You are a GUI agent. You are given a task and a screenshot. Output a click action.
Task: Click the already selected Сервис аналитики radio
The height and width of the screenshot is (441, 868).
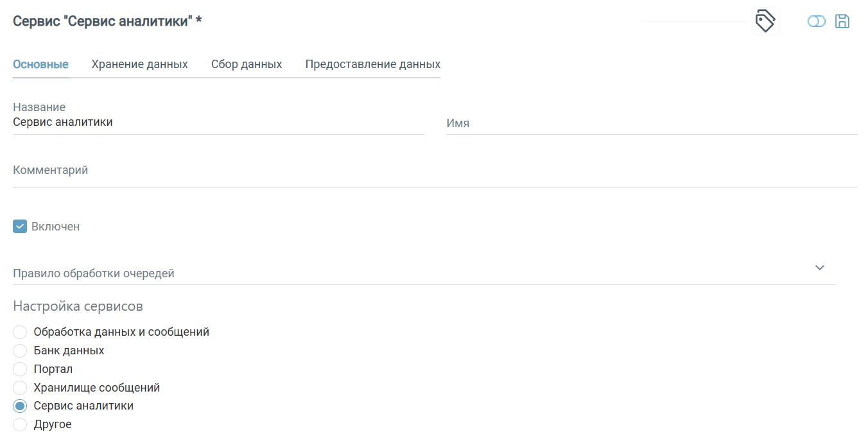20,406
